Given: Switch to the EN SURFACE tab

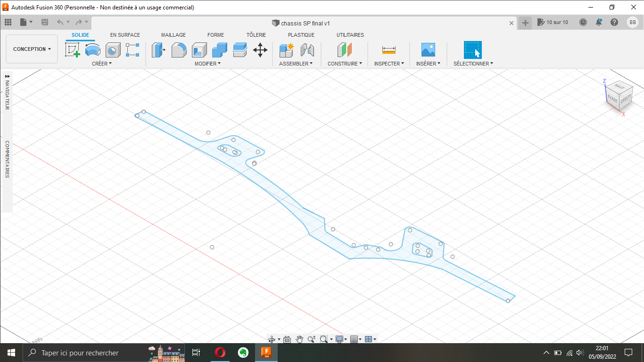Looking at the screenshot, I should 125,35.
